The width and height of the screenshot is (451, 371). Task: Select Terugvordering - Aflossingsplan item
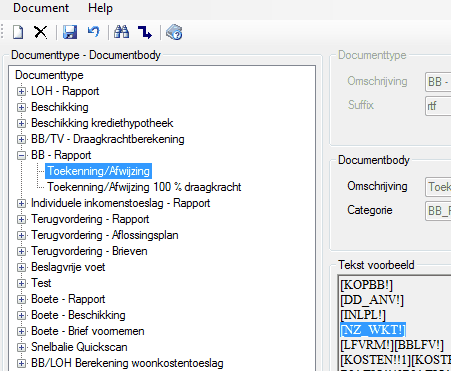(105, 235)
